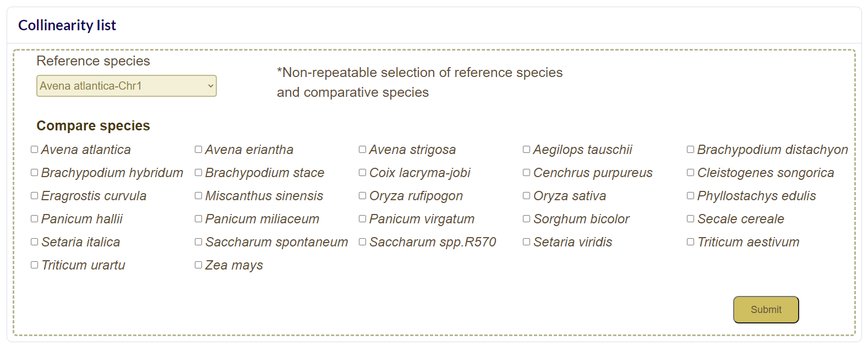Tick the Saccharum spp.R570 checkbox
The image size is (868, 346).
[x=363, y=242]
